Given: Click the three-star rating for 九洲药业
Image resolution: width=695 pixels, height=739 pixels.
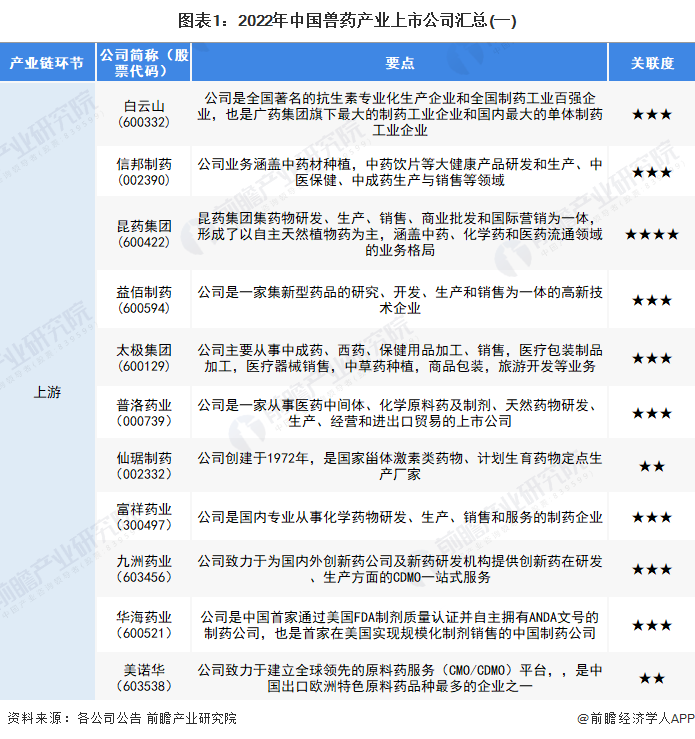Looking at the screenshot, I should (652, 569).
